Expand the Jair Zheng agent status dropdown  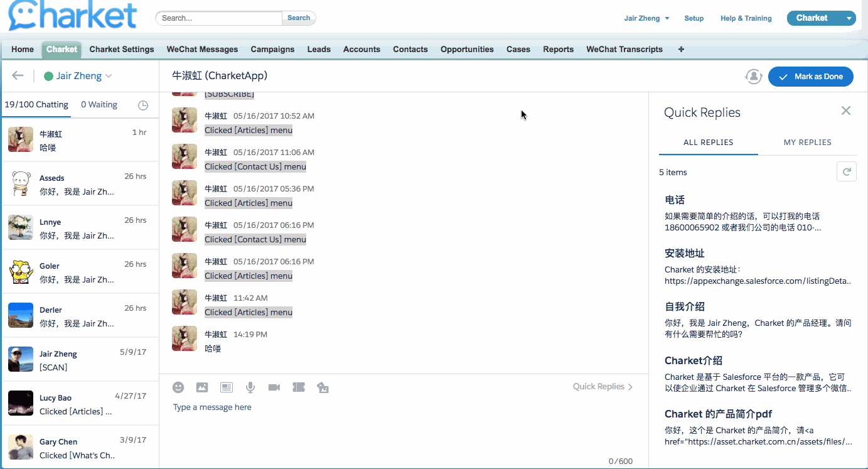point(78,76)
